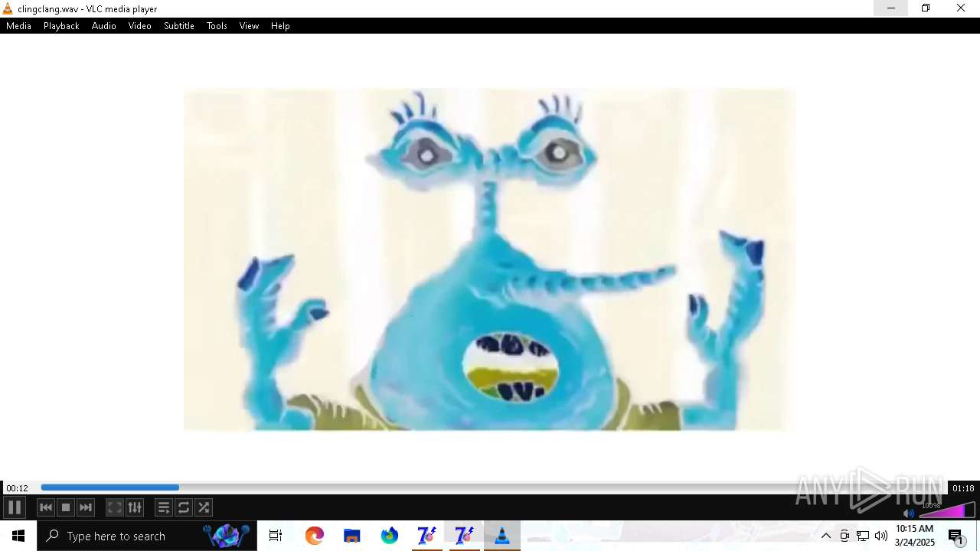Open Windows notification center

click(x=956, y=536)
